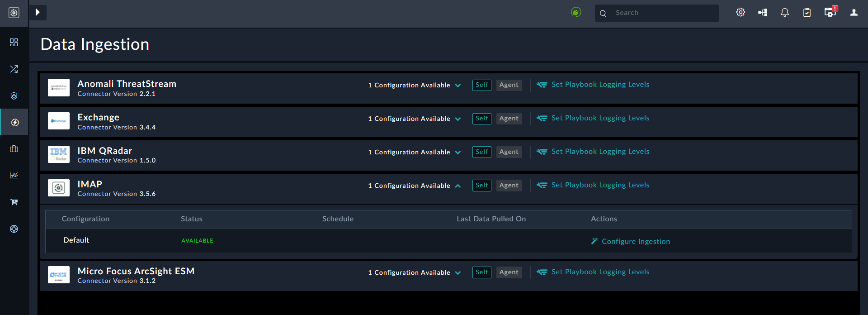Click the Micro Focus ArcSight ESM name
The image size is (868, 315).
click(x=136, y=271)
